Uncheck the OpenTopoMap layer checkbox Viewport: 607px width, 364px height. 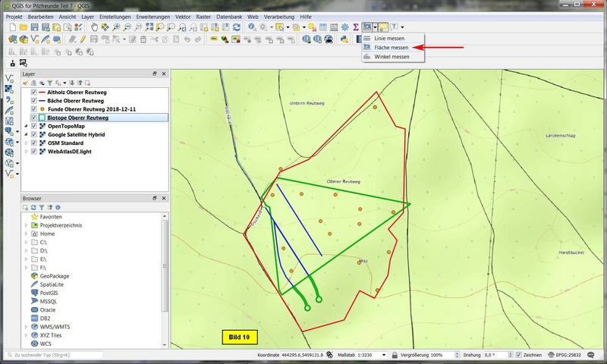pyautogui.click(x=33, y=126)
